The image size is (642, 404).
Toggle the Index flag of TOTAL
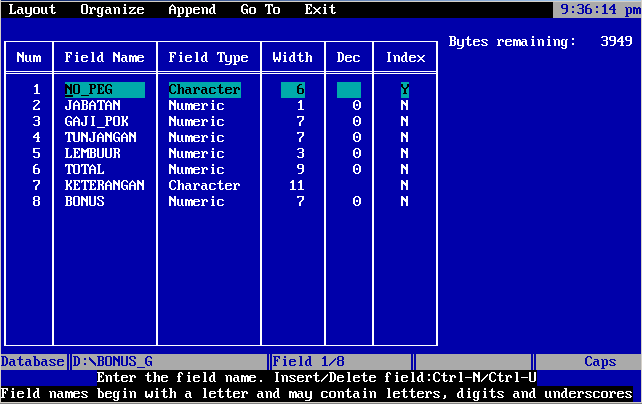[x=405, y=169]
